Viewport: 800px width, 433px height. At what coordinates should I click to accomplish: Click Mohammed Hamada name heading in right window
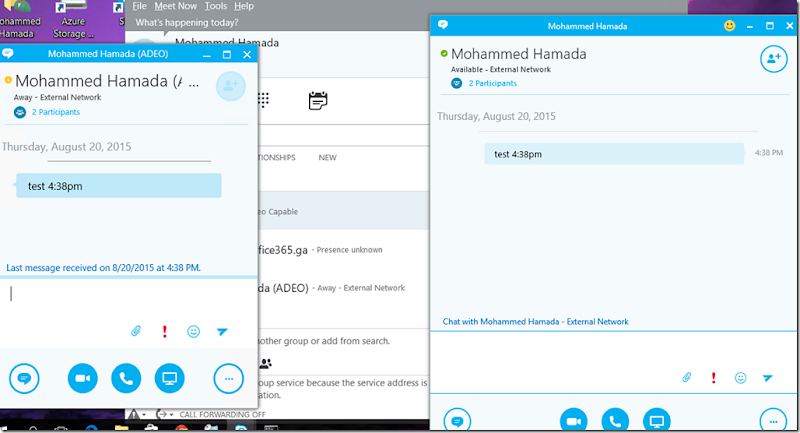(x=518, y=54)
